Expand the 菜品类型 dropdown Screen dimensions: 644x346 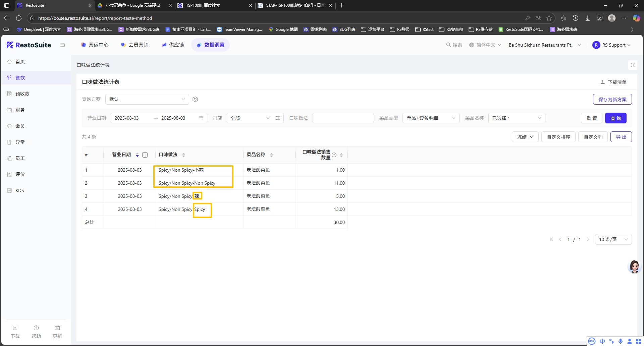click(431, 118)
